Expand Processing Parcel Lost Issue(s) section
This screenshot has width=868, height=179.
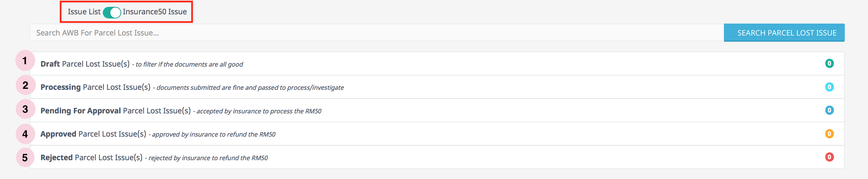95,87
